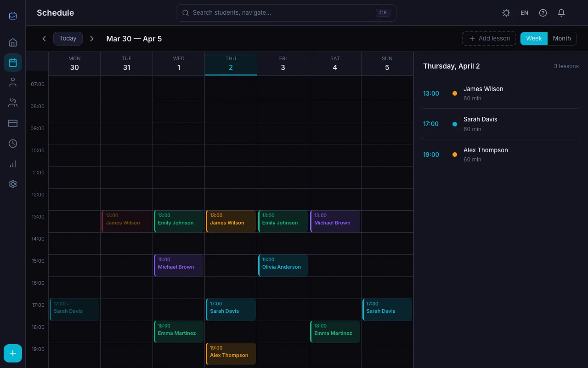This screenshot has height=368, width=588.
Task: Switch to Month view tab
Action: (562, 39)
